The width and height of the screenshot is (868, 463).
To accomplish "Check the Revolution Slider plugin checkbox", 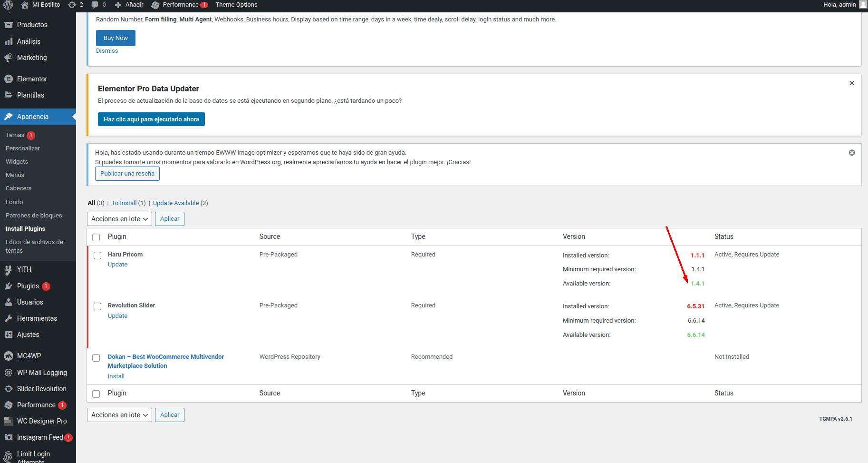I will pyautogui.click(x=97, y=306).
